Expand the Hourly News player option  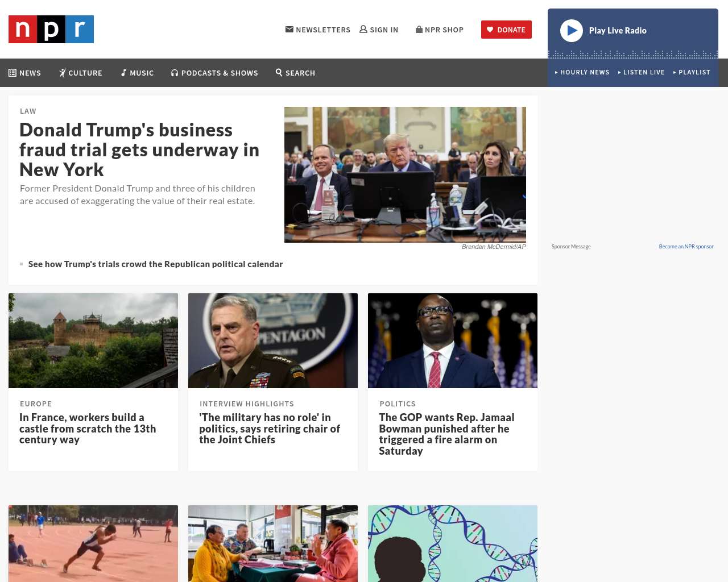[x=582, y=72]
